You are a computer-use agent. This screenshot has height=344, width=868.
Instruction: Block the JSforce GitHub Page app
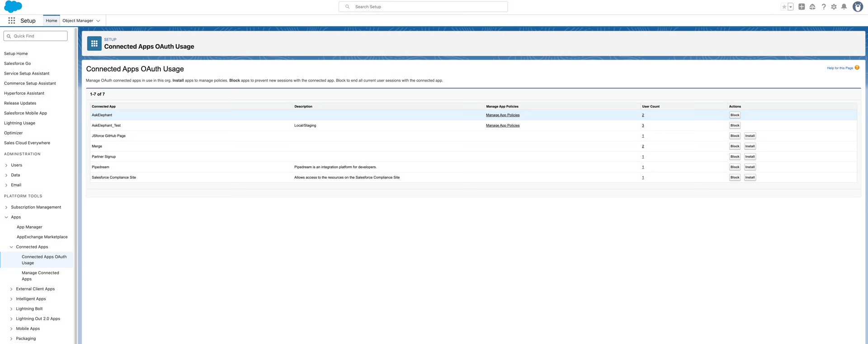(735, 136)
